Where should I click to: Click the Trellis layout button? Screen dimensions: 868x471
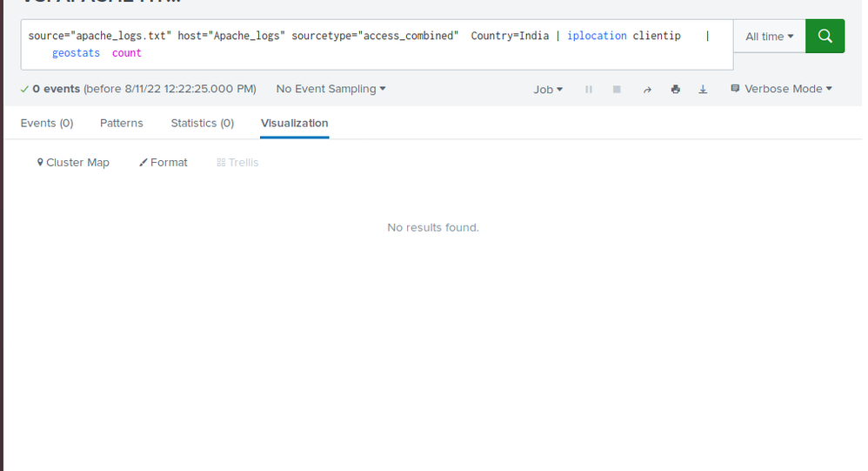click(x=237, y=163)
